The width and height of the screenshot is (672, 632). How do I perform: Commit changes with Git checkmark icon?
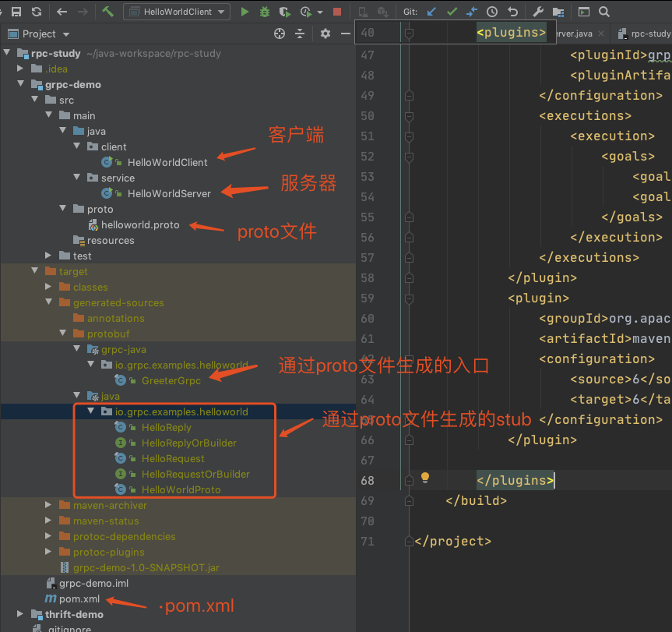452,12
